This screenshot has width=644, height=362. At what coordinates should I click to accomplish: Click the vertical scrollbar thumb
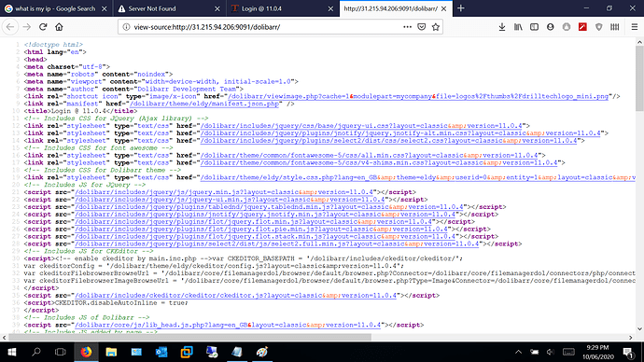tap(639, 78)
